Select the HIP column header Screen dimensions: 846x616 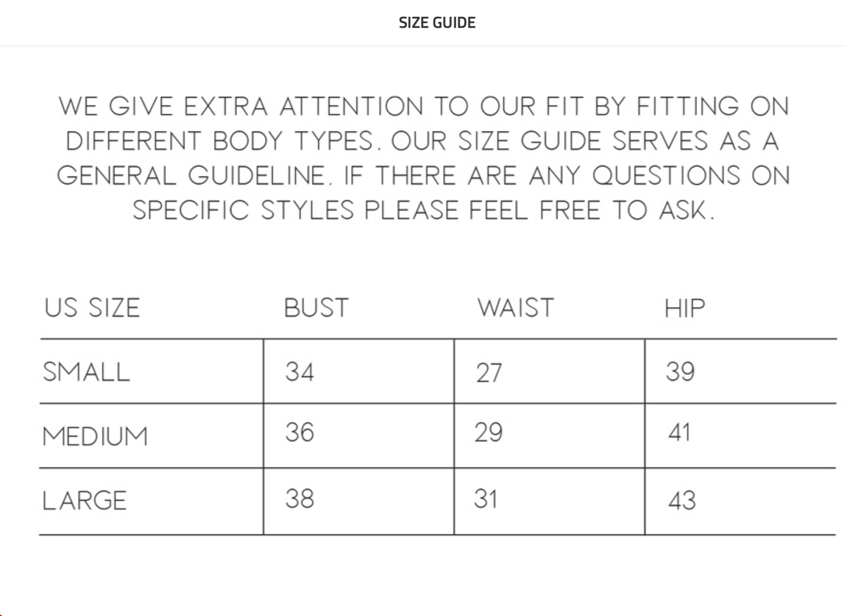pyautogui.click(x=684, y=308)
